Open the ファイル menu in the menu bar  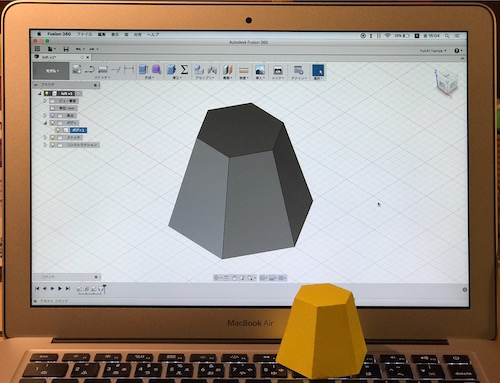tap(84, 34)
